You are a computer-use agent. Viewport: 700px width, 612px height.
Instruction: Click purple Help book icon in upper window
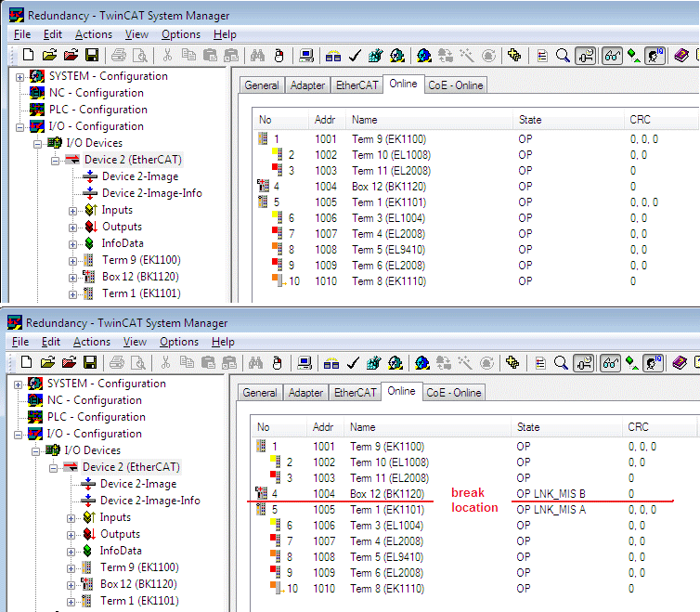pyautogui.click(x=681, y=56)
